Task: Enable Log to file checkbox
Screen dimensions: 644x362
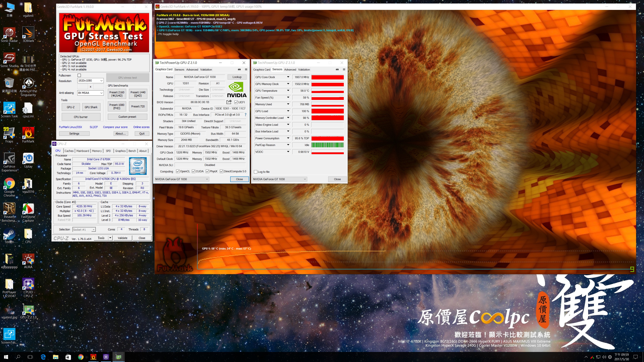Action: pos(255,172)
